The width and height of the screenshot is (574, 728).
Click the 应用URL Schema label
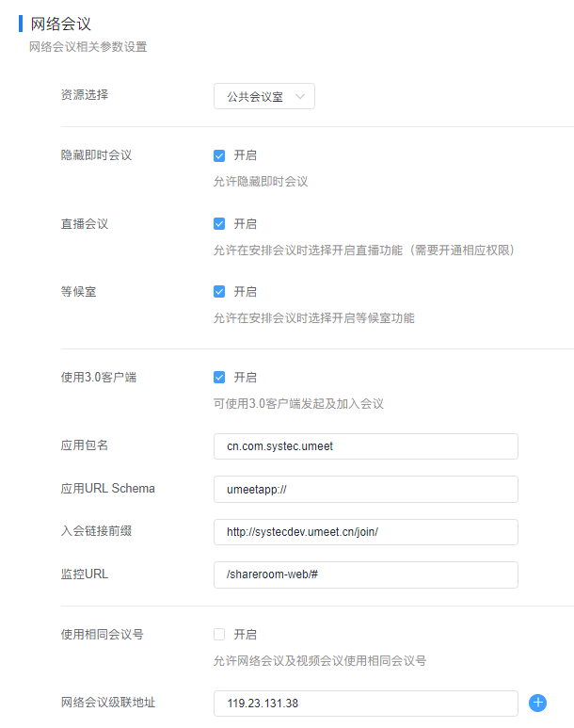pos(107,488)
